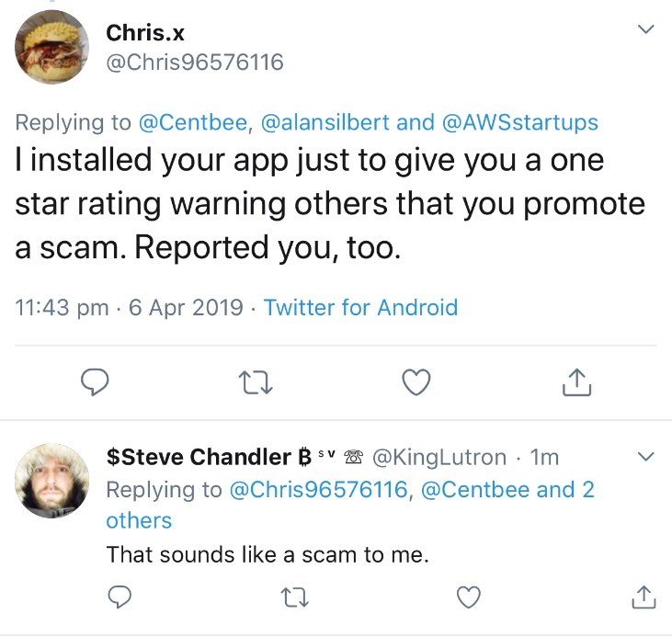
Task: Share Steve Chandler's reply
Action: click(x=644, y=597)
